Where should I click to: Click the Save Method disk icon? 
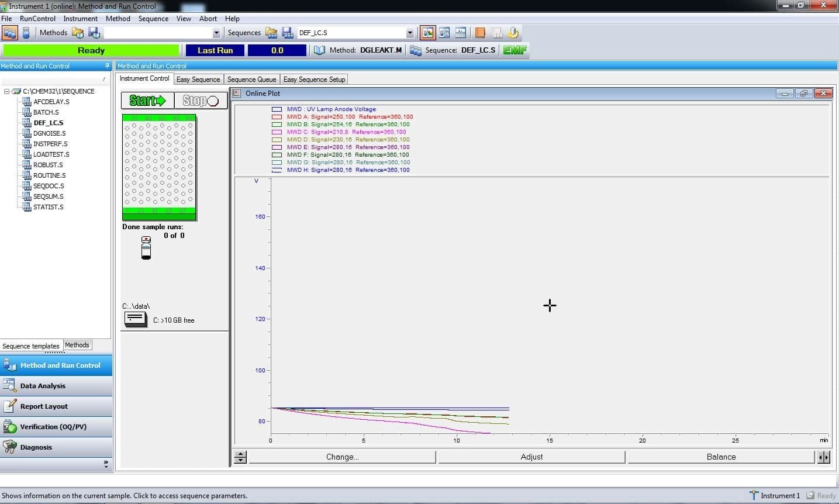94,33
